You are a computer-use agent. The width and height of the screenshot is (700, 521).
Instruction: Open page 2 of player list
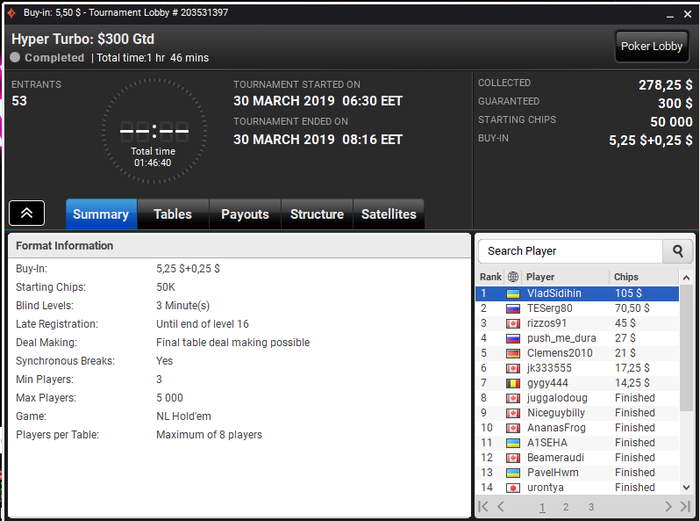(x=566, y=507)
